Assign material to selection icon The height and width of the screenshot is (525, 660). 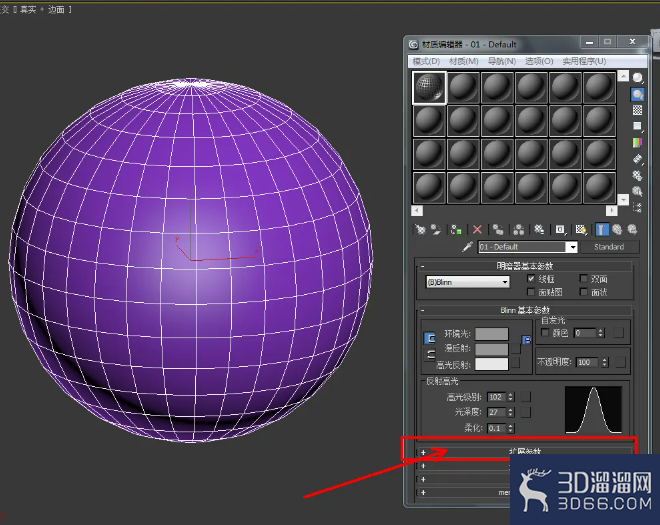456,229
